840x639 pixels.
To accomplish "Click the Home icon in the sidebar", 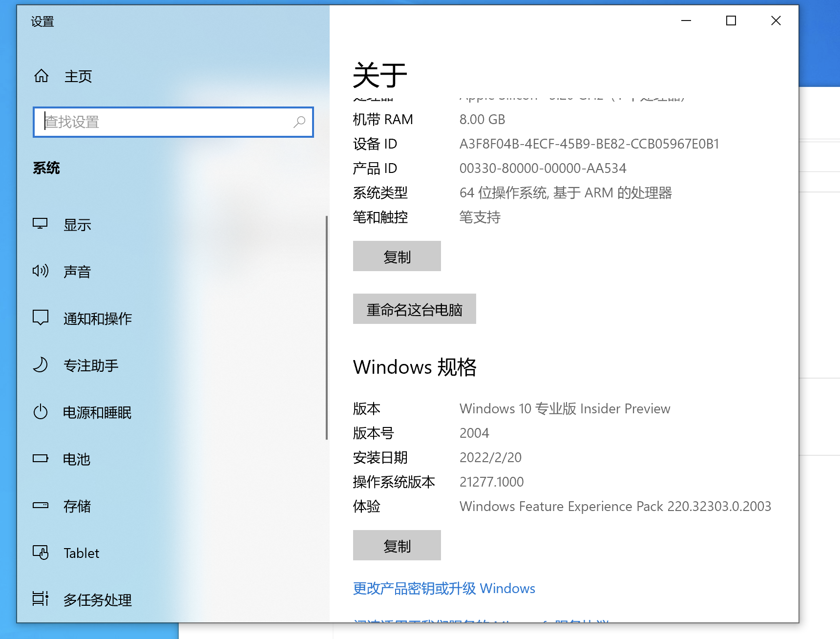I will [x=42, y=76].
